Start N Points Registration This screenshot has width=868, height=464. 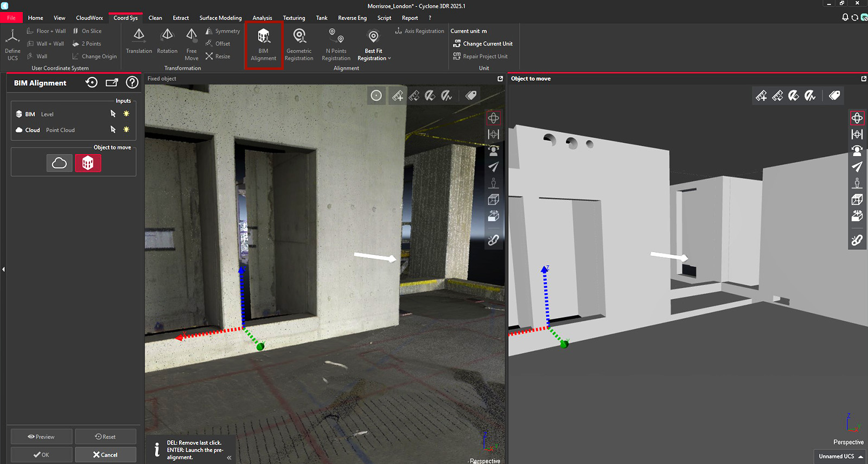336,45
